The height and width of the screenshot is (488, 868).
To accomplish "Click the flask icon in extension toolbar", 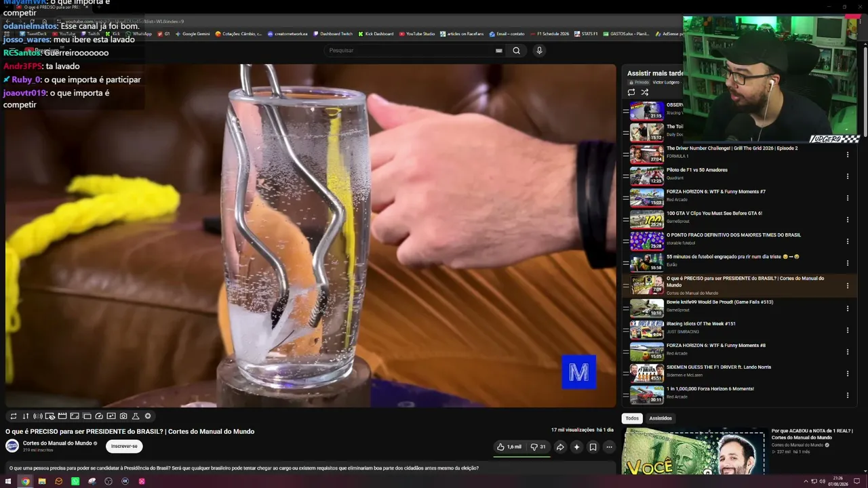I will 136,416.
